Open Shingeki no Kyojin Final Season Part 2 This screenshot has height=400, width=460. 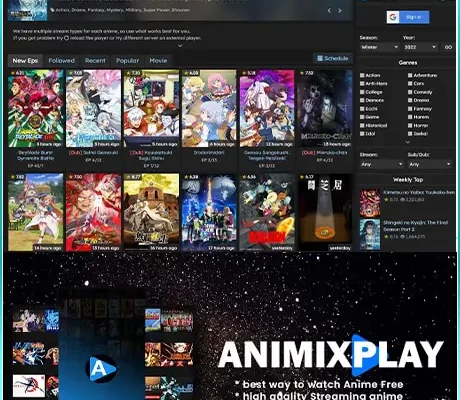click(x=415, y=226)
